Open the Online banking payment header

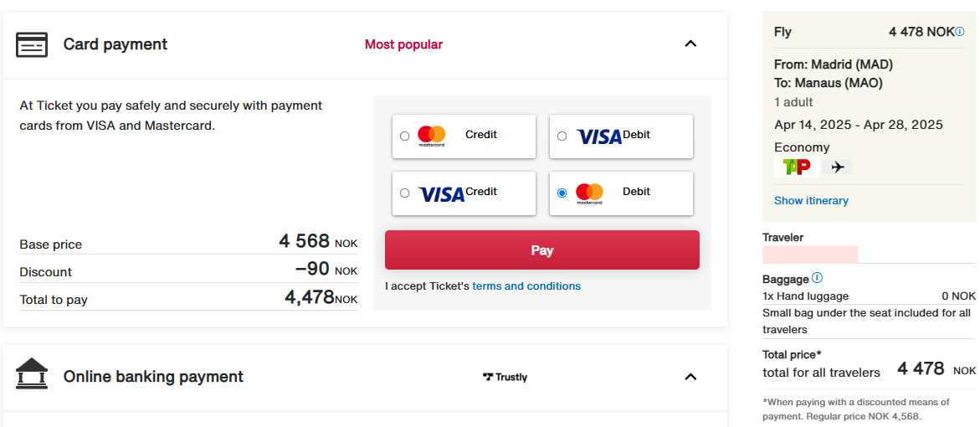point(365,377)
